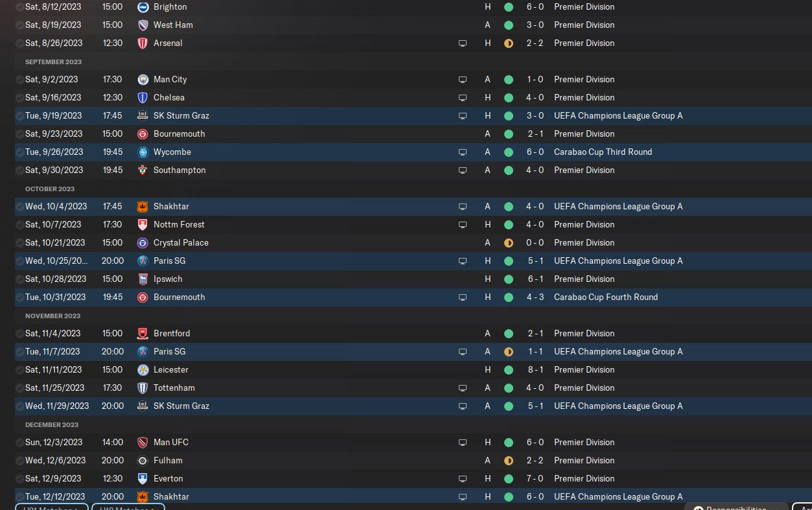Click the TV broadcast icon on Tottenham row
Screen dimensions: 812x510
click(x=463, y=388)
